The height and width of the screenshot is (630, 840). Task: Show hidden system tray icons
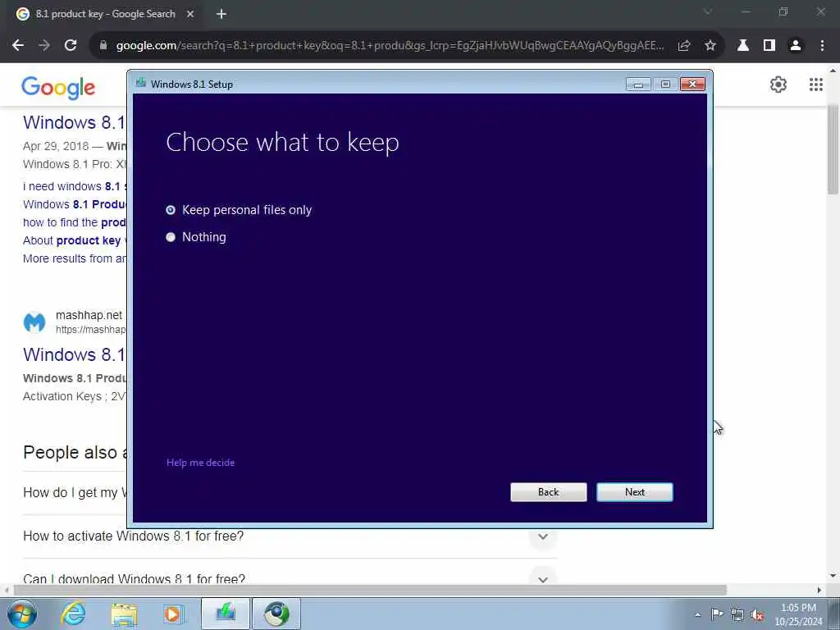click(697, 614)
